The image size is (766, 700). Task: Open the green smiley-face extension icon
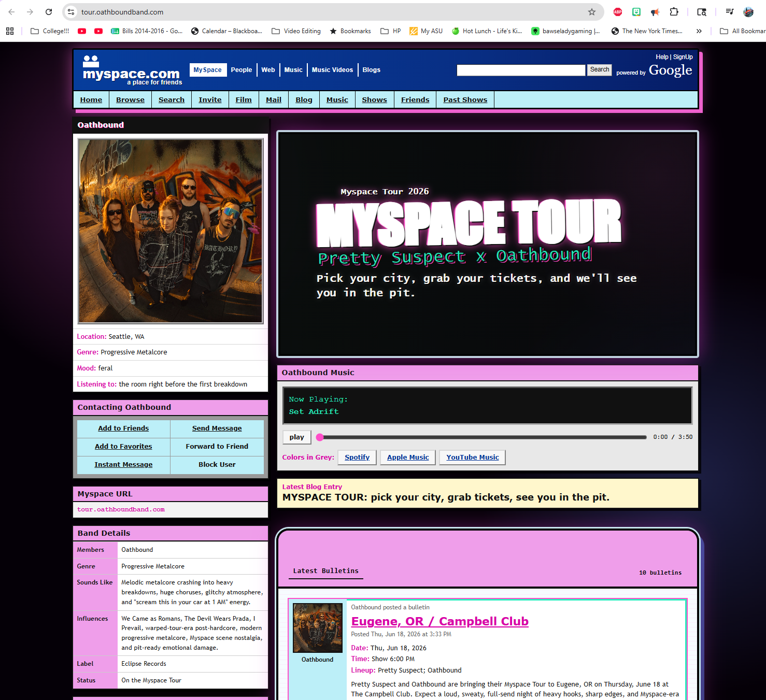click(x=636, y=12)
